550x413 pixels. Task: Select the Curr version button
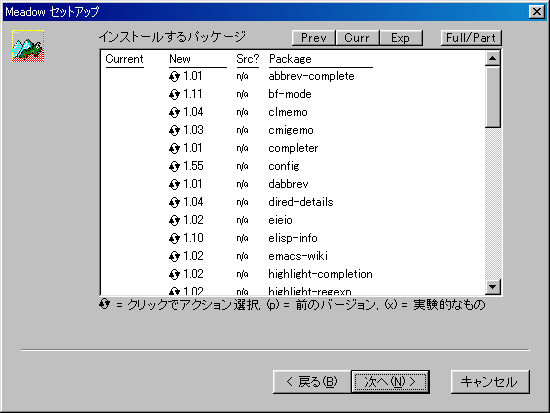pyautogui.click(x=357, y=38)
